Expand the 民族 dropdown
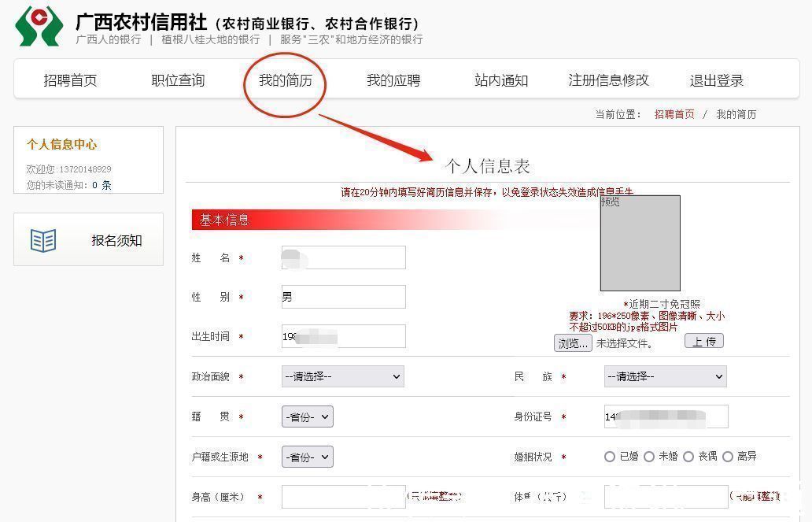This screenshot has width=812, height=522. (x=666, y=376)
